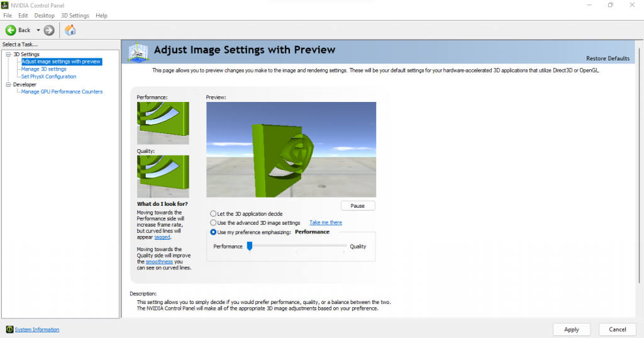The width and height of the screenshot is (644, 338).
Task: Open the Edit menu
Action: 23,16
